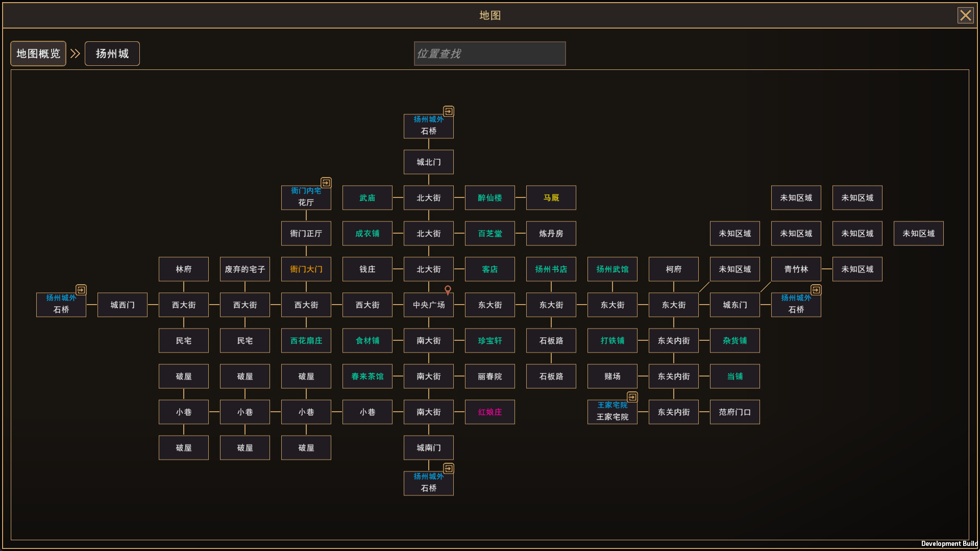Click the transition icon on 衙门内宅花厅 node
Viewport: 980px width, 551px height.
326,183
